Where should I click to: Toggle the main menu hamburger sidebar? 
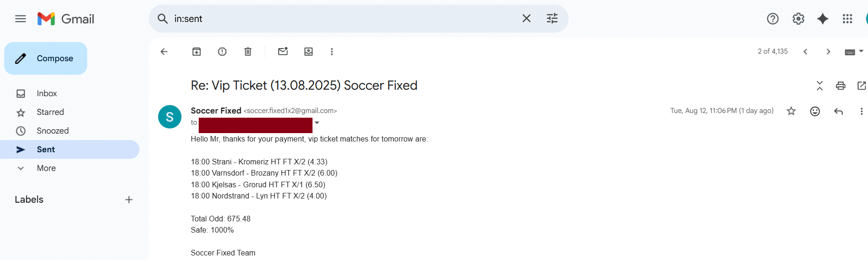[x=21, y=19]
